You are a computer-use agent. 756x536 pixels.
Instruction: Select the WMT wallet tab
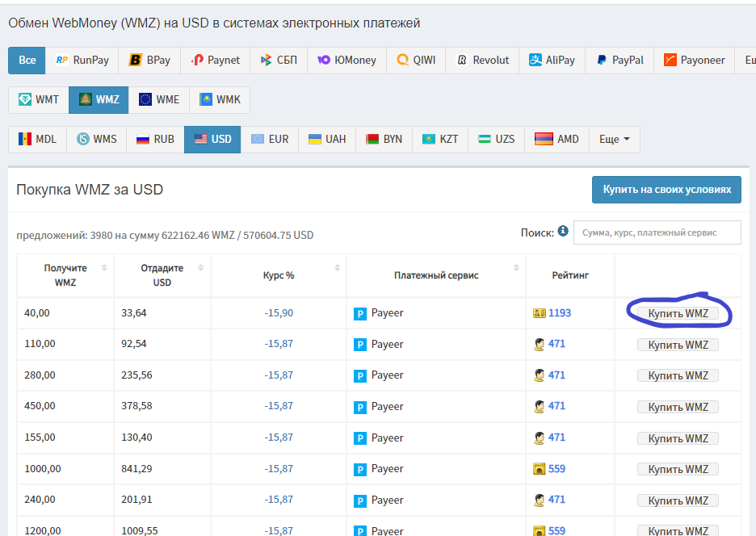point(39,100)
